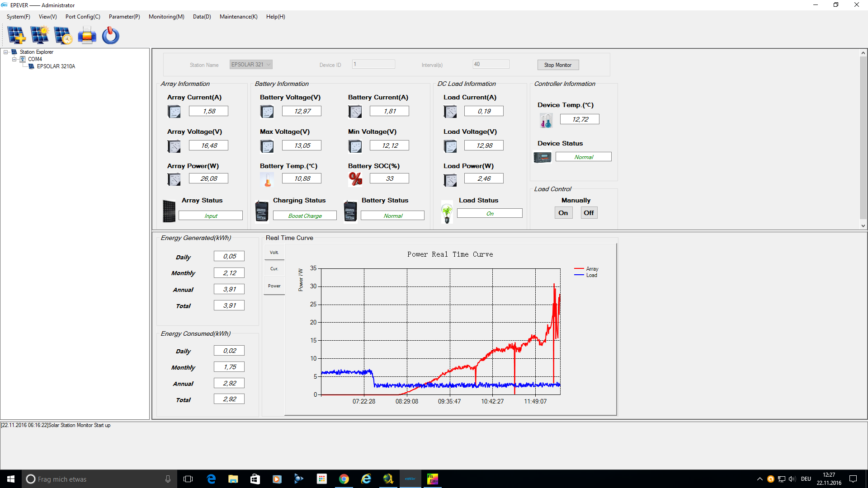Click the Device Temp thermometer icon
868x488 pixels.
pos(546,120)
